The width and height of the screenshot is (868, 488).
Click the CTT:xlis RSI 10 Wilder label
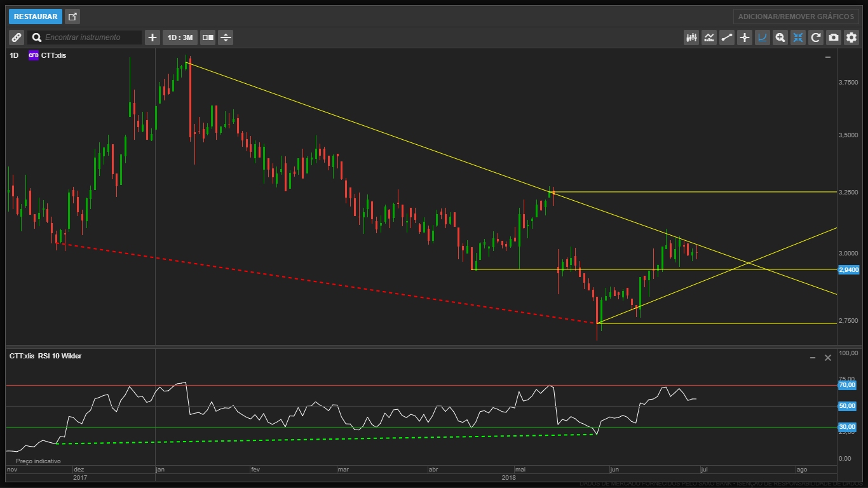point(45,356)
